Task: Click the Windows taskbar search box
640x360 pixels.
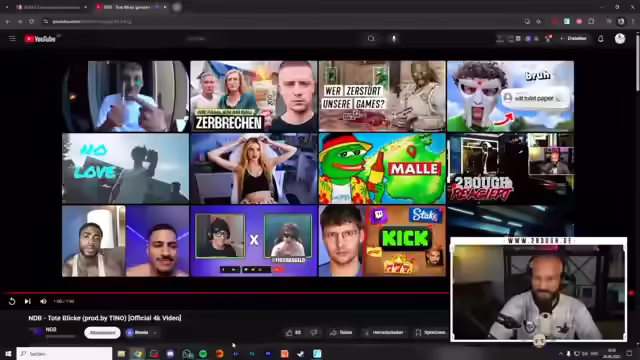Action: [64, 353]
